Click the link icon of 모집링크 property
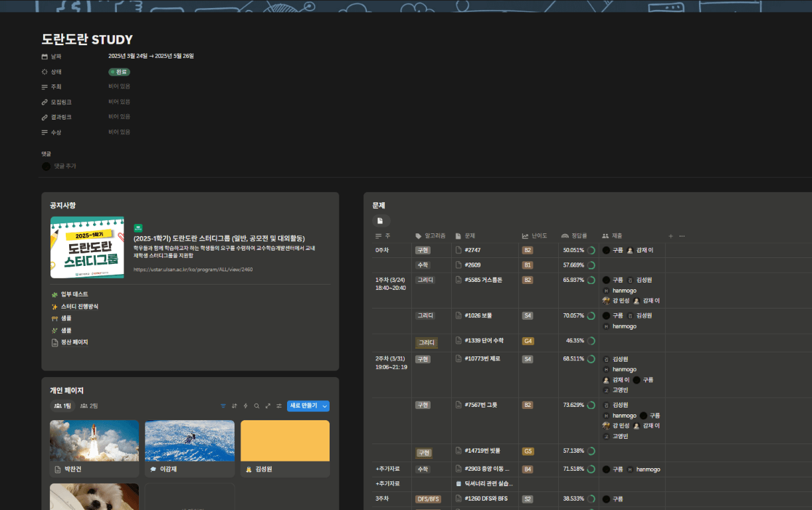Viewport: 812px width, 510px height. point(45,102)
